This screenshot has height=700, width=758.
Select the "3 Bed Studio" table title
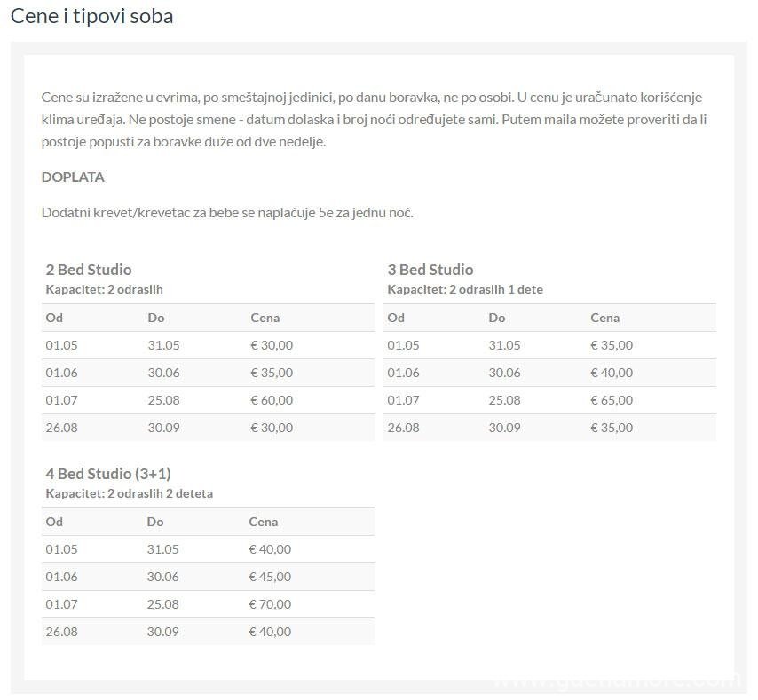pos(430,270)
